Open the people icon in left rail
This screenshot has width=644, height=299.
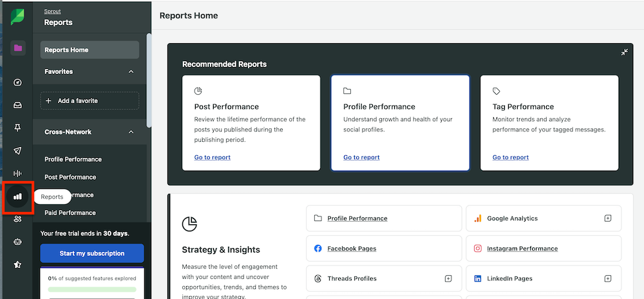[x=17, y=219]
